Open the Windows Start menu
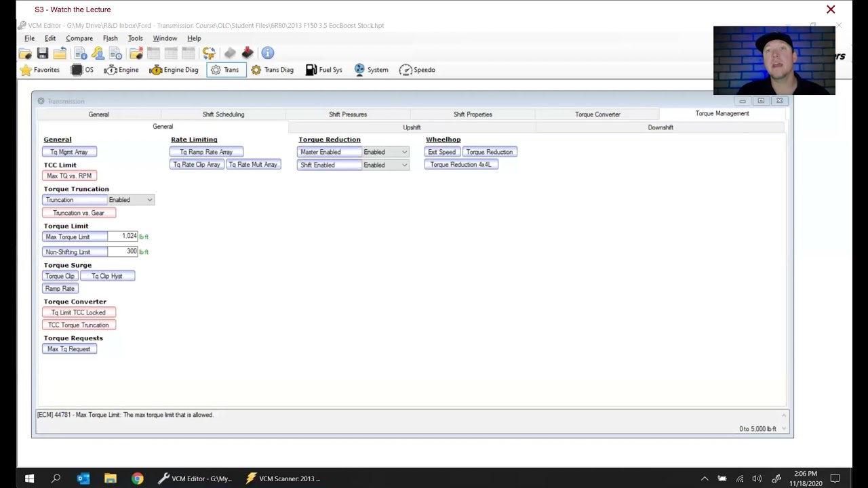This screenshot has width=868, height=488. [x=29, y=479]
